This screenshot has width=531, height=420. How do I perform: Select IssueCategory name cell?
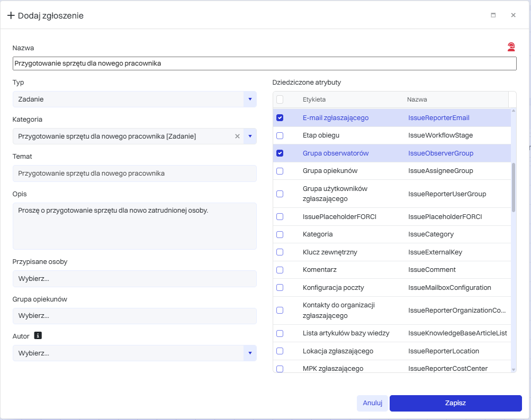point(431,234)
